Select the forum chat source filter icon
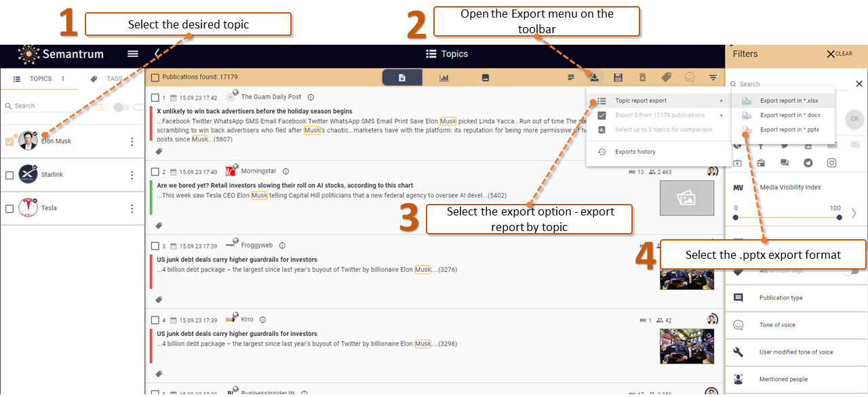Image resolution: width=868 pixels, height=397 pixels. [x=785, y=163]
